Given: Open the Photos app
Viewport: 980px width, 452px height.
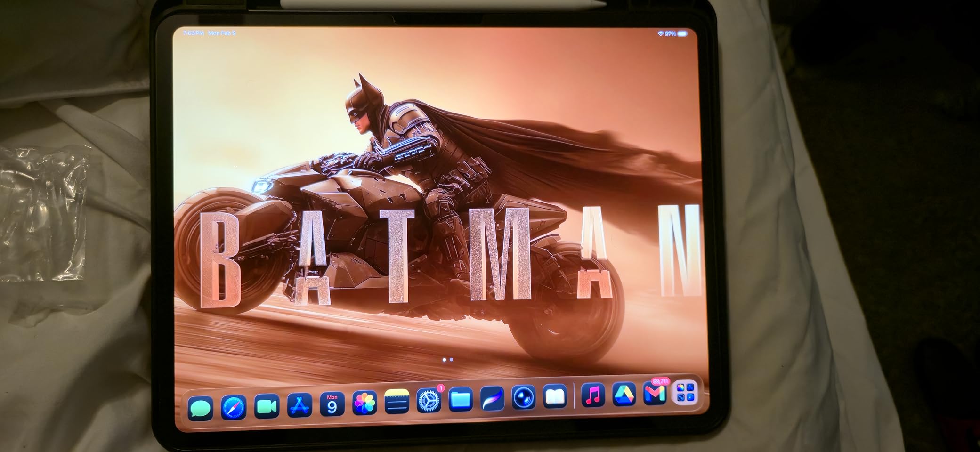Looking at the screenshot, I should point(364,404).
